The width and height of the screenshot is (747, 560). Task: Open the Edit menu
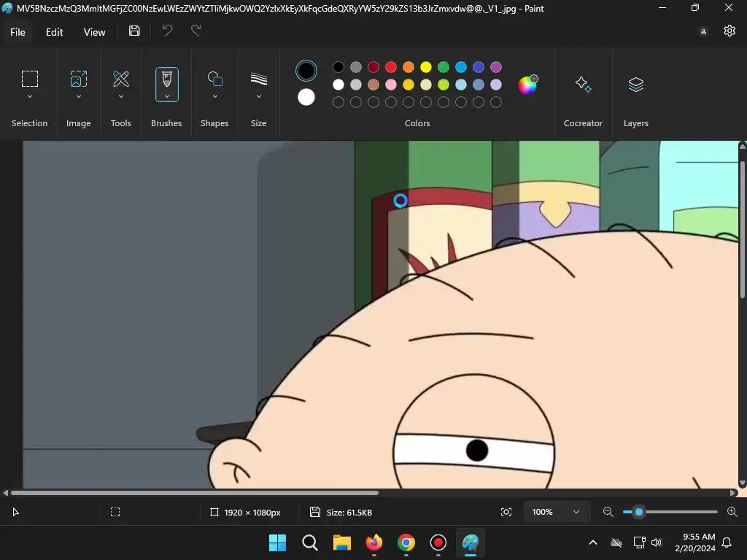click(54, 32)
